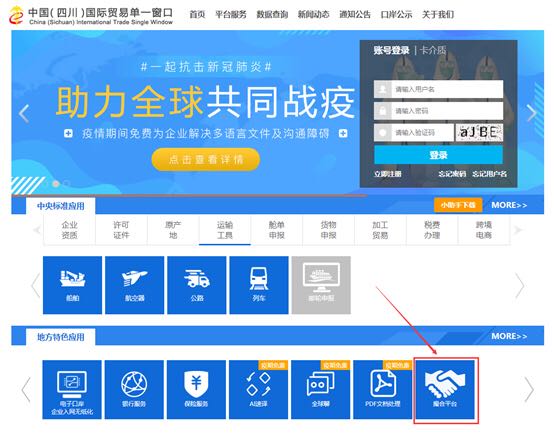This screenshot has width=554, height=438.
Task: Go to previous banner slide arrow
Action: click(24, 113)
